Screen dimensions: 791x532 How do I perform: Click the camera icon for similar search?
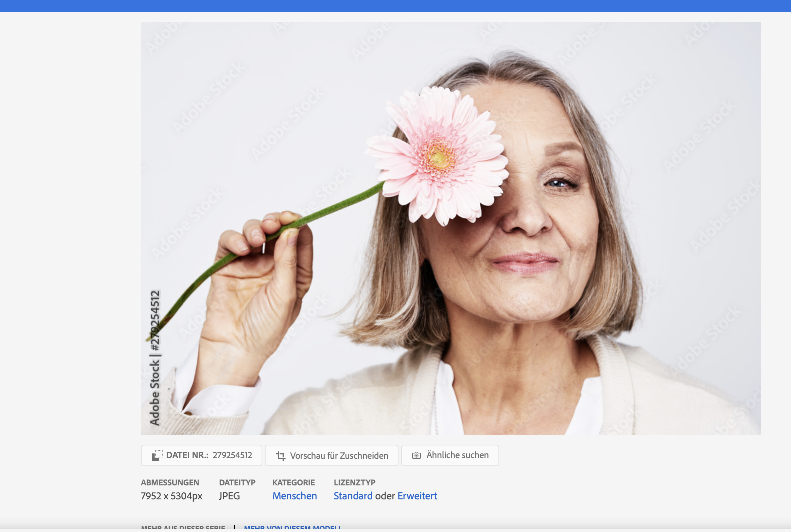pos(416,455)
